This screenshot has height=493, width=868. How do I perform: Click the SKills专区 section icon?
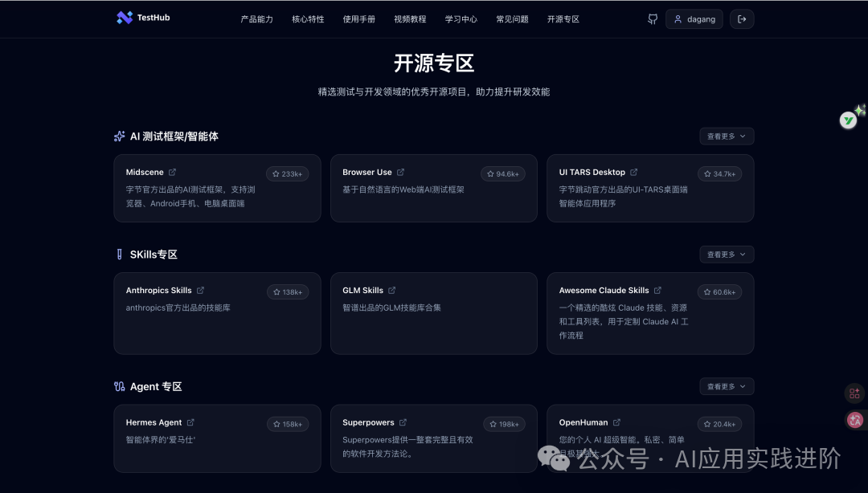pos(119,255)
